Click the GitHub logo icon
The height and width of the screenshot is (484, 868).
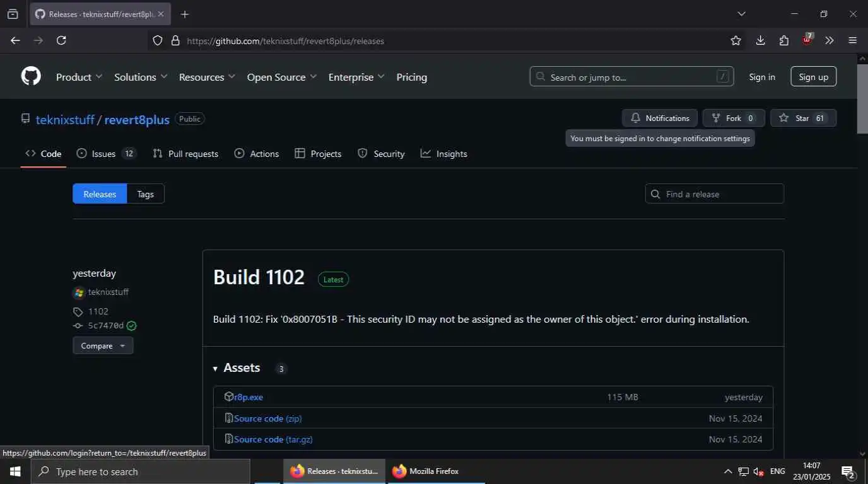pos(31,77)
